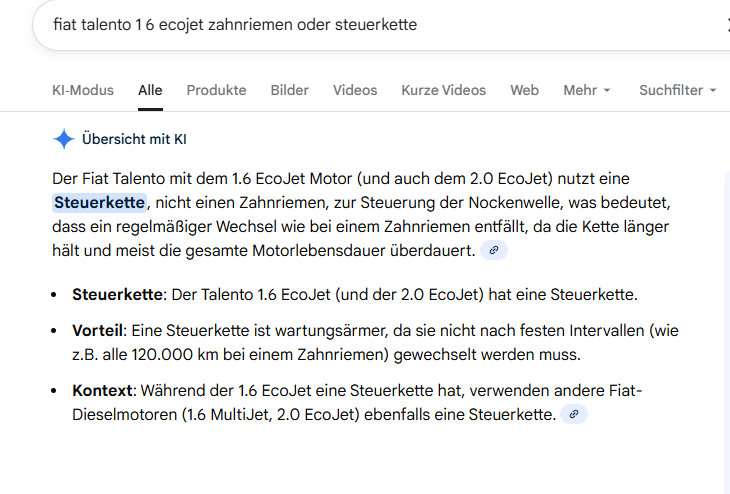Screen dimensions: 730x494
Task: Show the Videos results tab
Action: pos(355,90)
